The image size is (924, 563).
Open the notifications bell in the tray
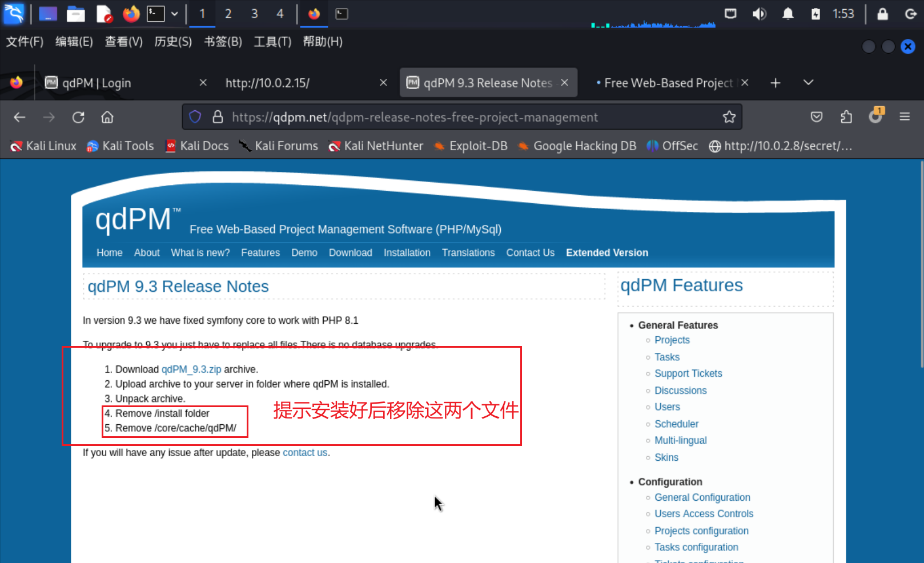(788, 14)
